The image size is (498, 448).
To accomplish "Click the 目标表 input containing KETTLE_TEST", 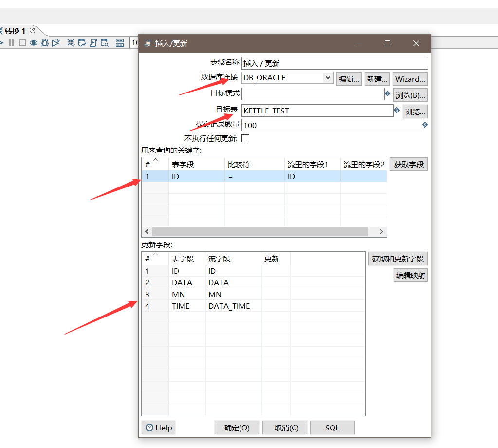I will [x=316, y=111].
